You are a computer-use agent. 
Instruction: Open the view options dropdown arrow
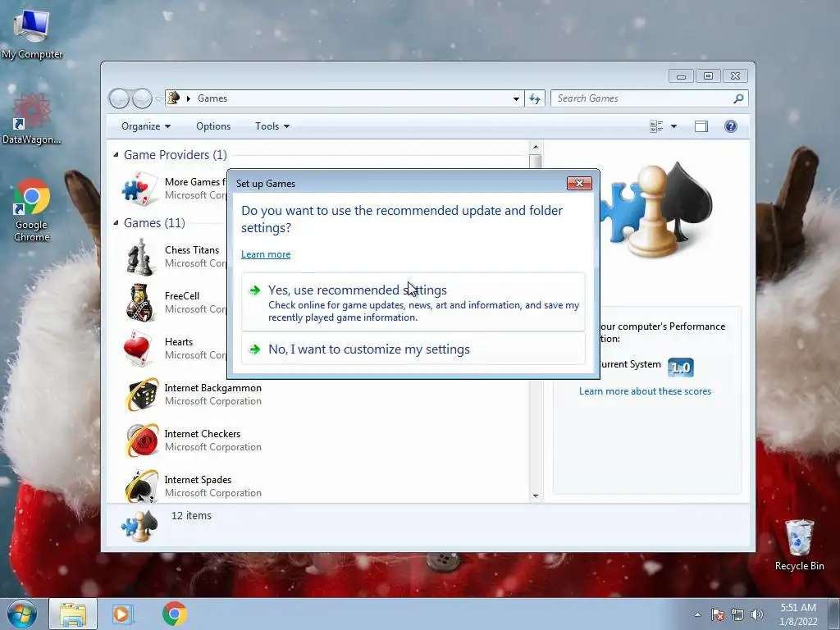pyautogui.click(x=674, y=126)
